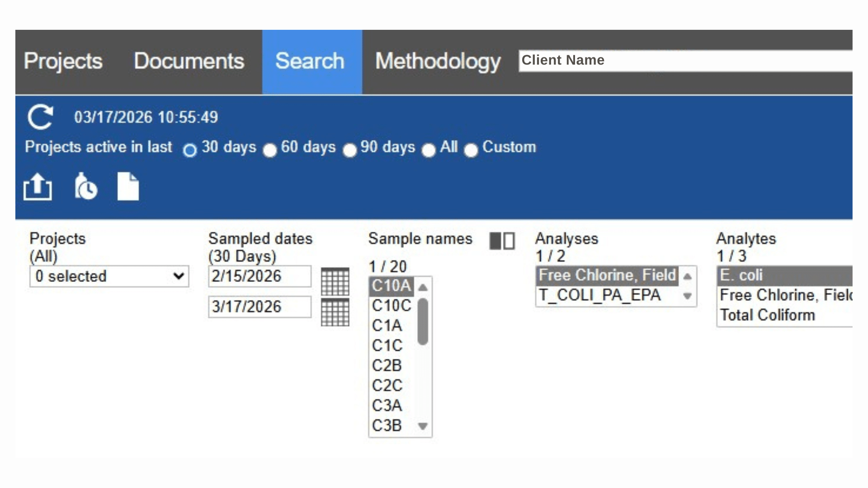The width and height of the screenshot is (868, 488).
Task: Click the Client Name field
Action: (x=685, y=61)
